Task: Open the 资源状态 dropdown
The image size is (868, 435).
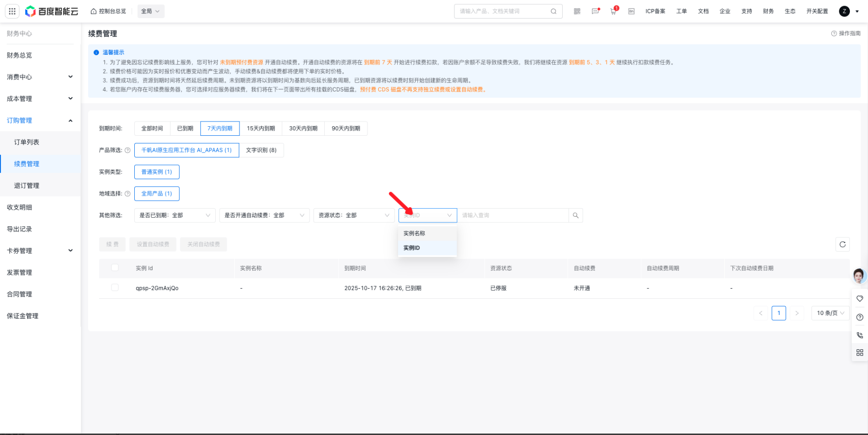Action: (354, 215)
